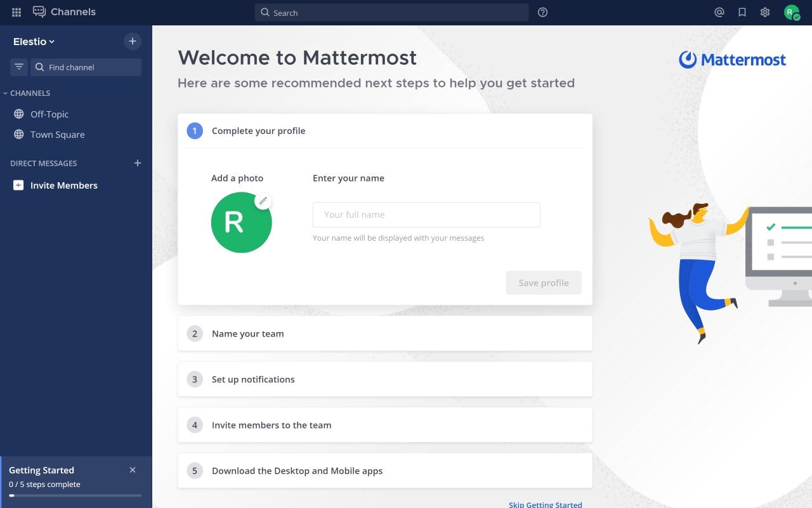
Task: Open Settings with the gear icon
Action: click(x=765, y=12)
